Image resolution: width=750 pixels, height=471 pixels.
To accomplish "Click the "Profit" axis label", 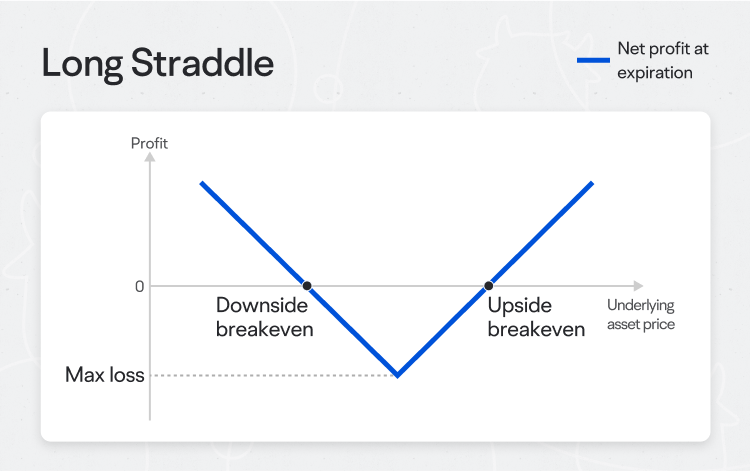I will coord(150,143).
